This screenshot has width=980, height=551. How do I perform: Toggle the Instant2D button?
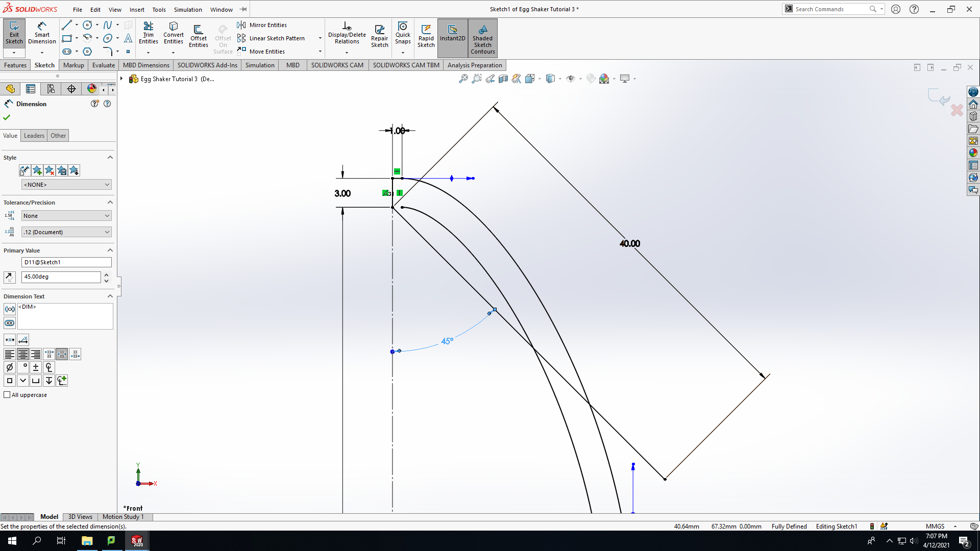452,33
